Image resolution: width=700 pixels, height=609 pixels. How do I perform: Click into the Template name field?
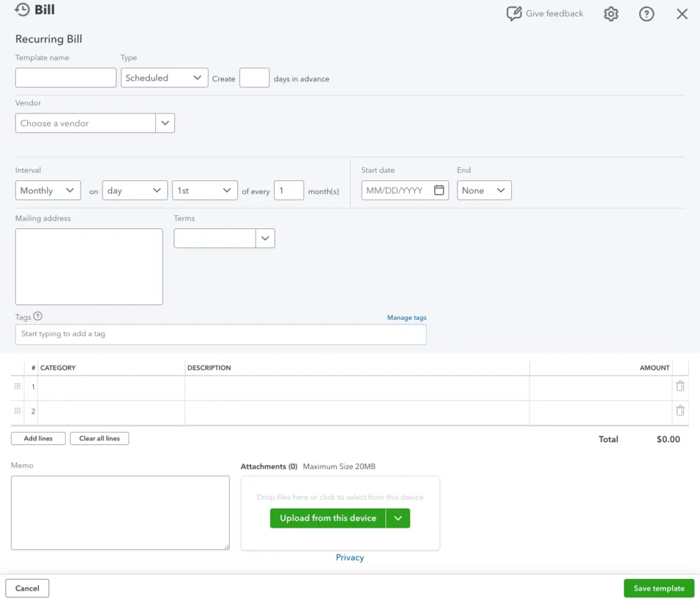(66, 78)
